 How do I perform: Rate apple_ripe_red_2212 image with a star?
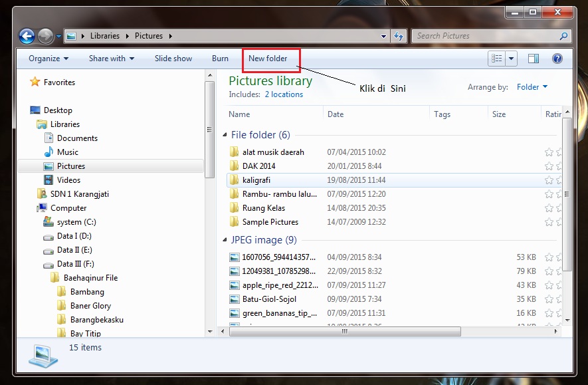click(549, 285)
